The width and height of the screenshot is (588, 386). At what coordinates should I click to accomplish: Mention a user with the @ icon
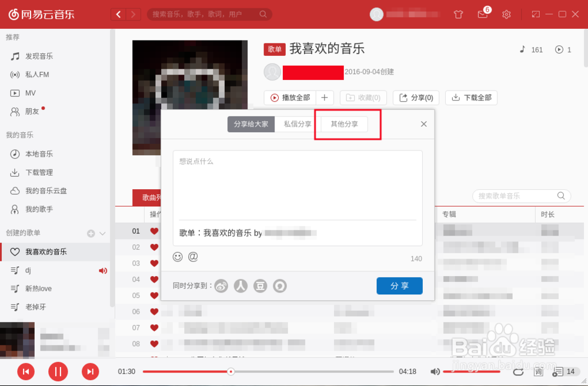pyautogui.click(x=192, y=257)
